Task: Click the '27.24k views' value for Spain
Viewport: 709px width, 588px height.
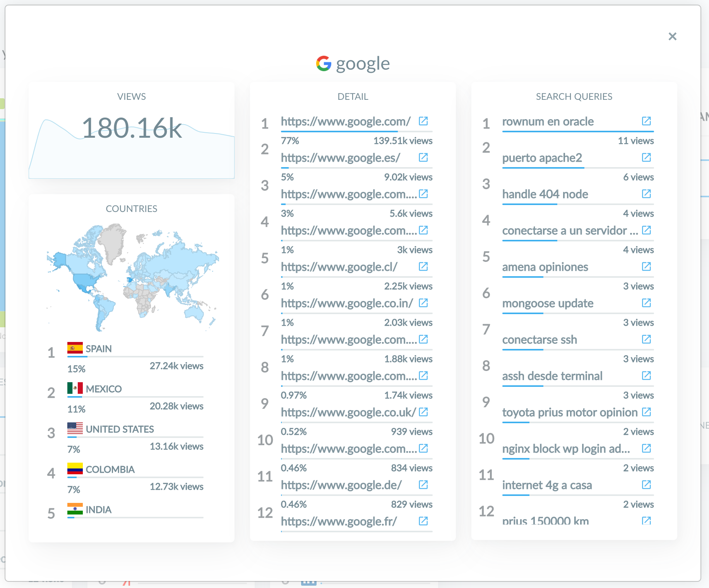Action: click(176, 366)
